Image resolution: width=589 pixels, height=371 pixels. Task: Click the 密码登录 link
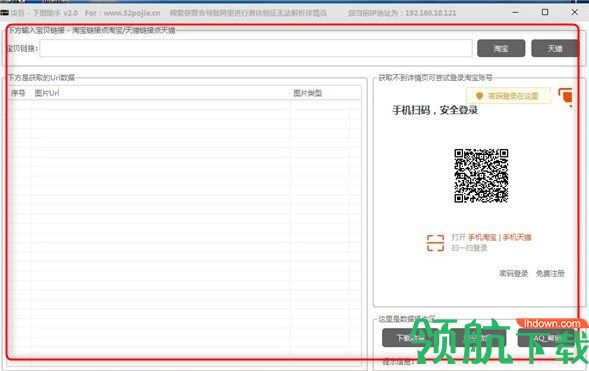click(x=513, y=273)
